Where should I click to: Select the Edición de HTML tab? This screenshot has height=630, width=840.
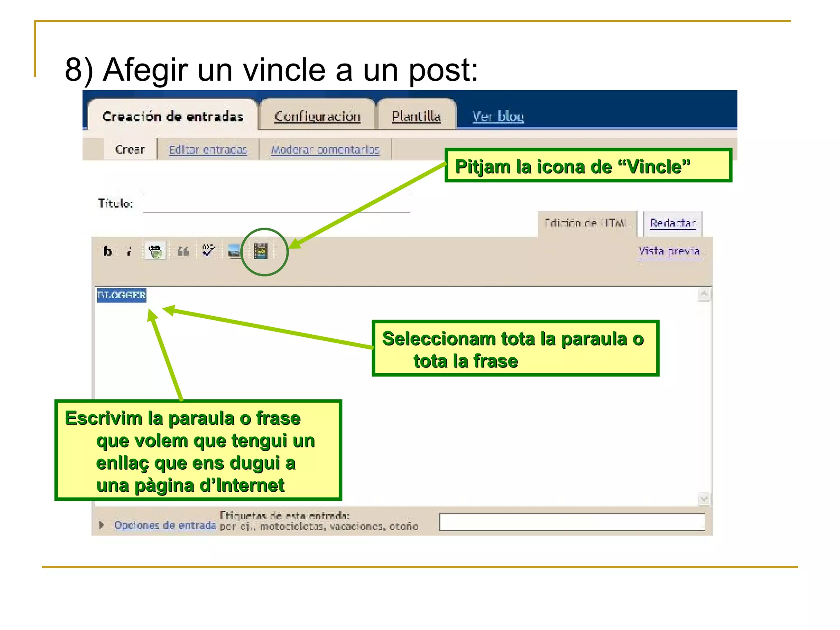click(587, 224)
